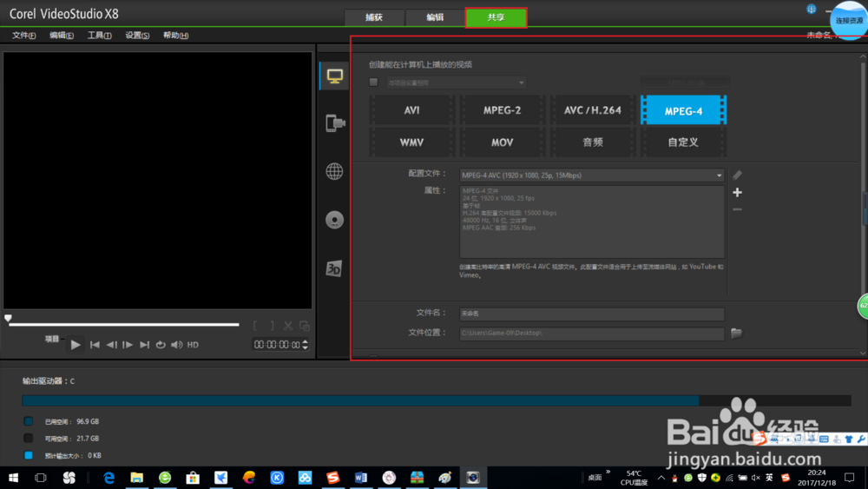Open the preview volume control
Image resolution: width=868 pixels, height=489 pixels.
(176, 345)
